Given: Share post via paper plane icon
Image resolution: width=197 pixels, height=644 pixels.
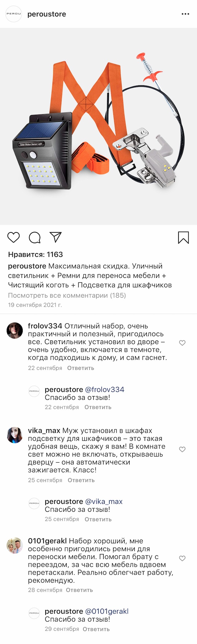Looking at the screenshot, I should pyautogui.click(x=56, y=237).
